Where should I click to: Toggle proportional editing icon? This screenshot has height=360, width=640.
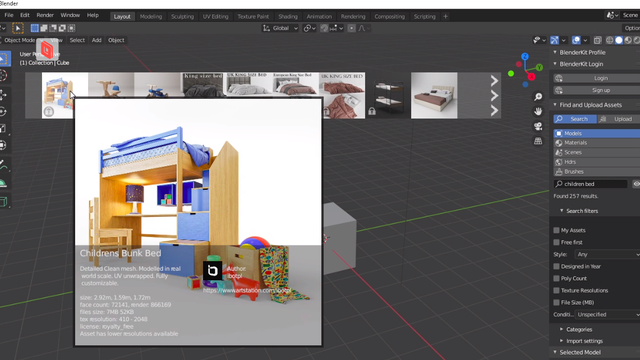tap(351, 28)
